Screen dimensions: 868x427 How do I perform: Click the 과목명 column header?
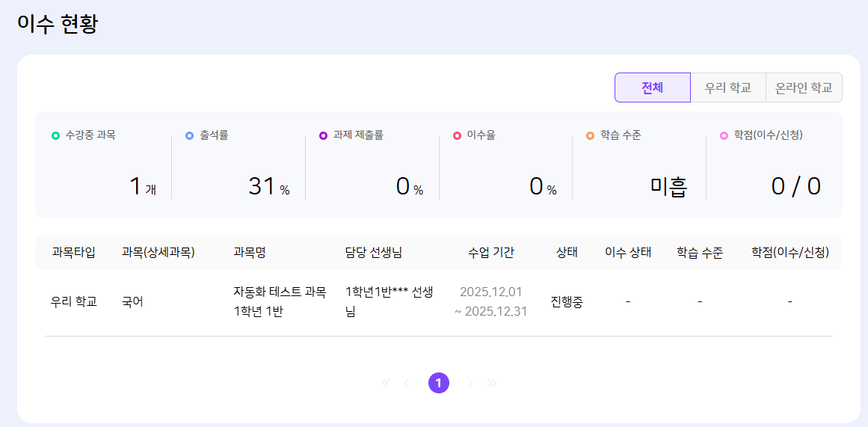250,253
